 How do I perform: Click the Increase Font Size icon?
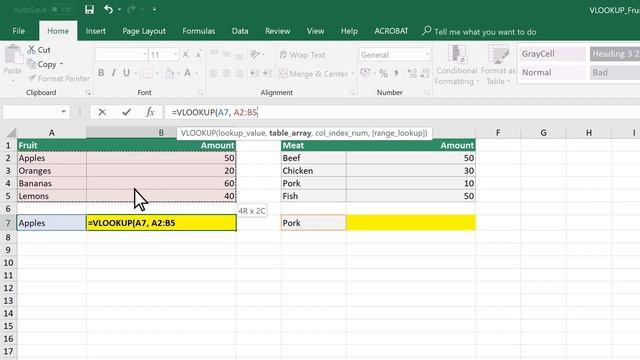(x=186, y=54)
